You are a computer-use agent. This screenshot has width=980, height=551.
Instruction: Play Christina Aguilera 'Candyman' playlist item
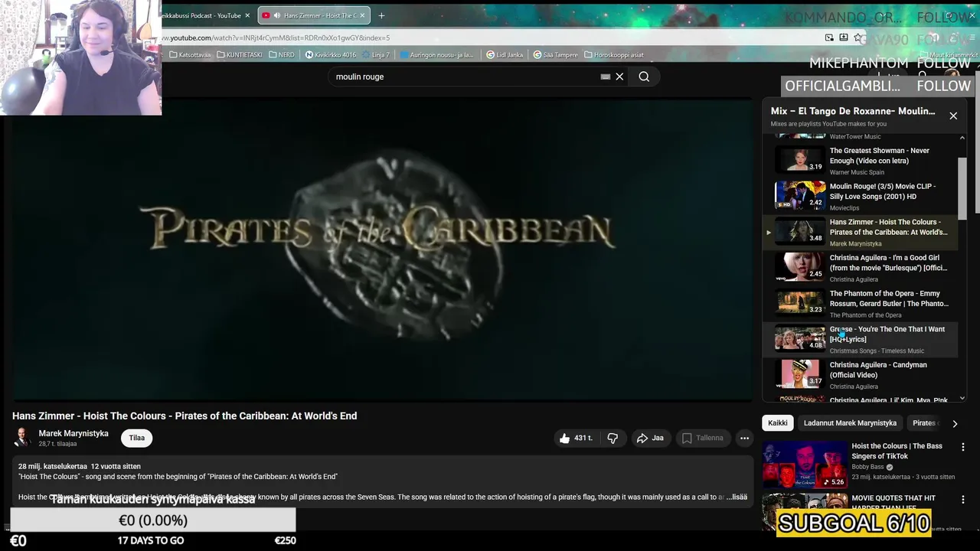tap(861, 375)
